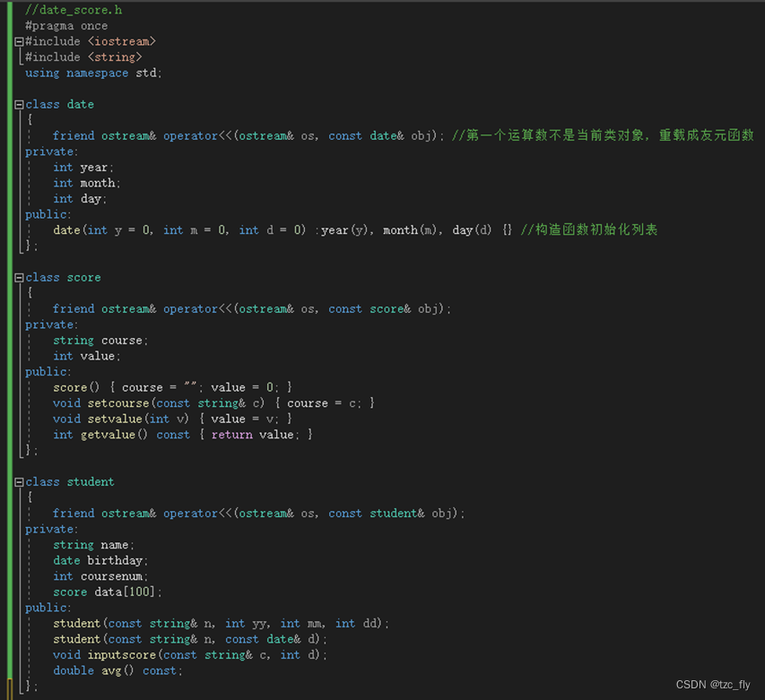Click student constructor with const date& d

coord(190,639)
